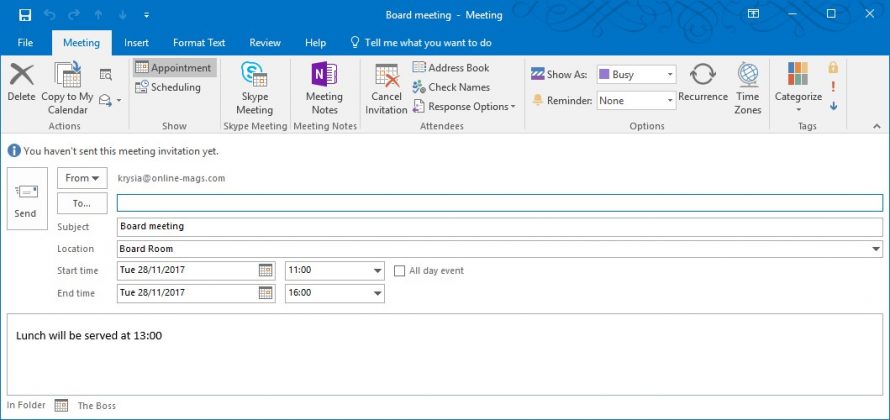Viewport: 890px width, 420px height.
Task: Collapse the ribbon with the chevron
Action: pos(877,126)
